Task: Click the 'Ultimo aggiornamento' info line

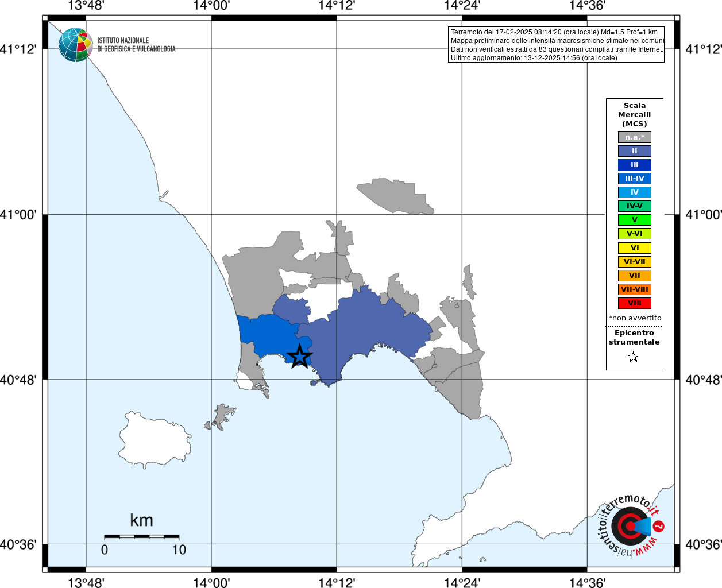Action: coord(534,58)
